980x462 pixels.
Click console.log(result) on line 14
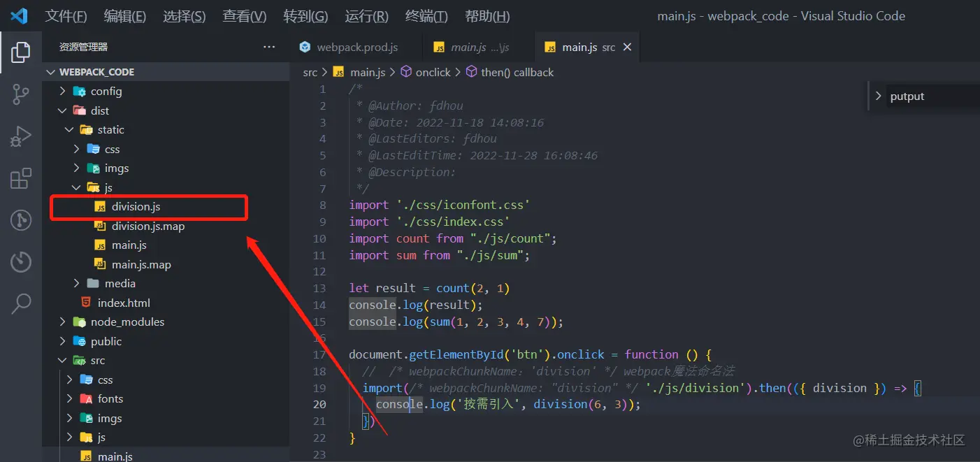coord(416,305)
